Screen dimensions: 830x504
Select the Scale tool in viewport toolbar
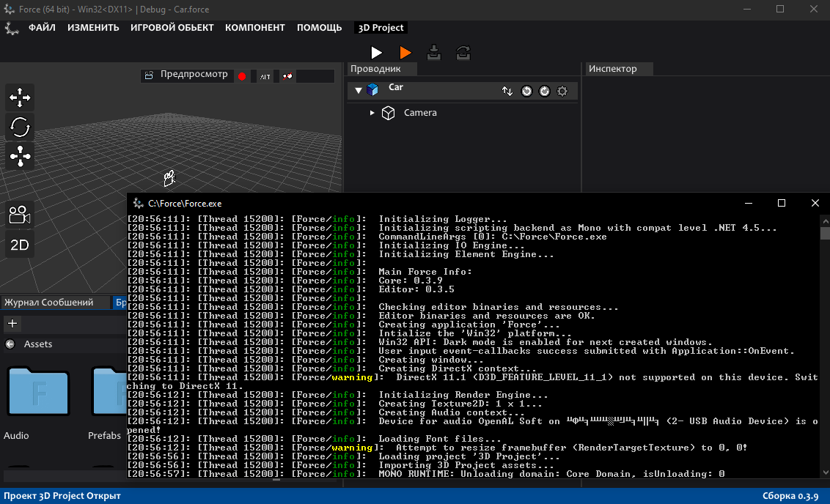click(x=19, y=155)
